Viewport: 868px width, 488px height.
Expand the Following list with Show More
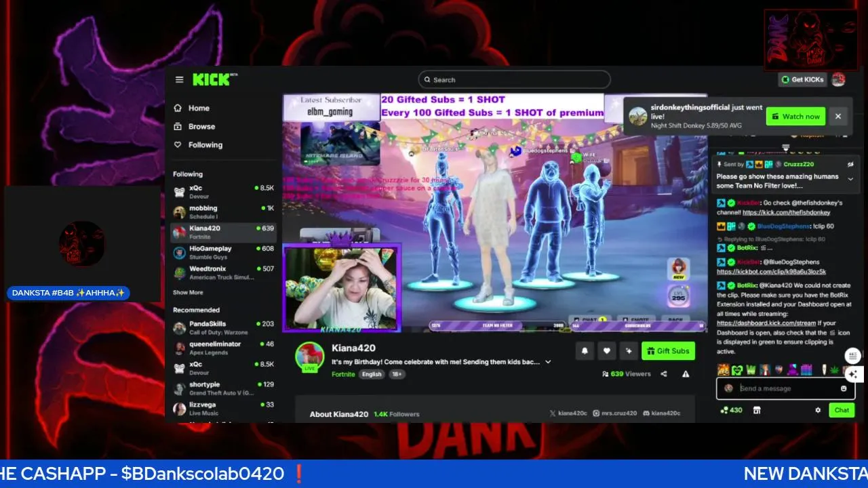point(188,293)
